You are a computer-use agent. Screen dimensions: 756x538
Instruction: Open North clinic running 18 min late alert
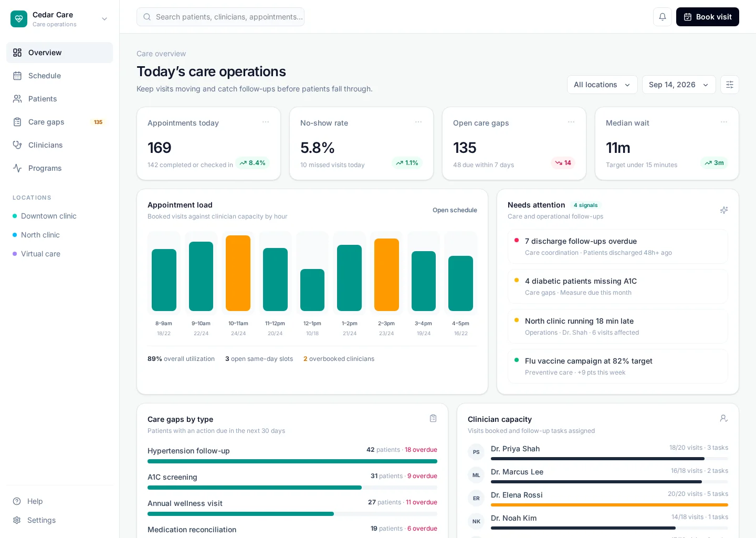pos(618,326)
